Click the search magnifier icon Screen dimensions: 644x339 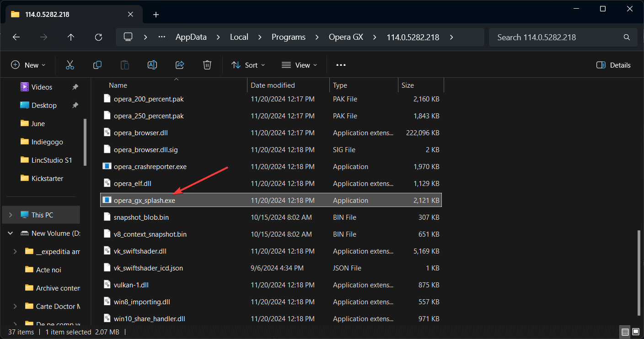(x=627, y=37)
